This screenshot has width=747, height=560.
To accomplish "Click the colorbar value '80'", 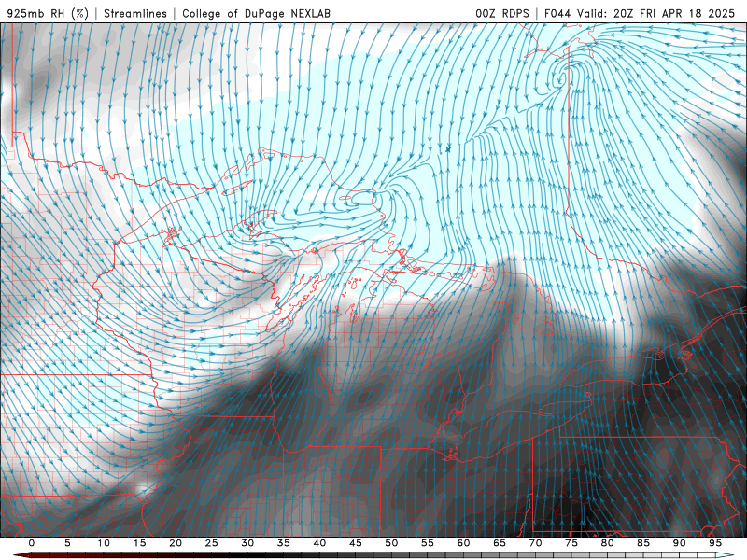I will (608, 543).
